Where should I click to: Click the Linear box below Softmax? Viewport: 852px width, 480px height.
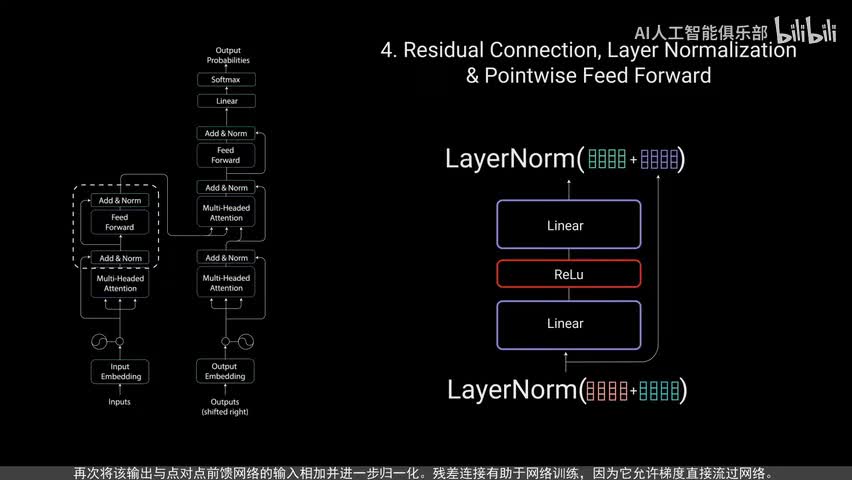click(226, 101)
